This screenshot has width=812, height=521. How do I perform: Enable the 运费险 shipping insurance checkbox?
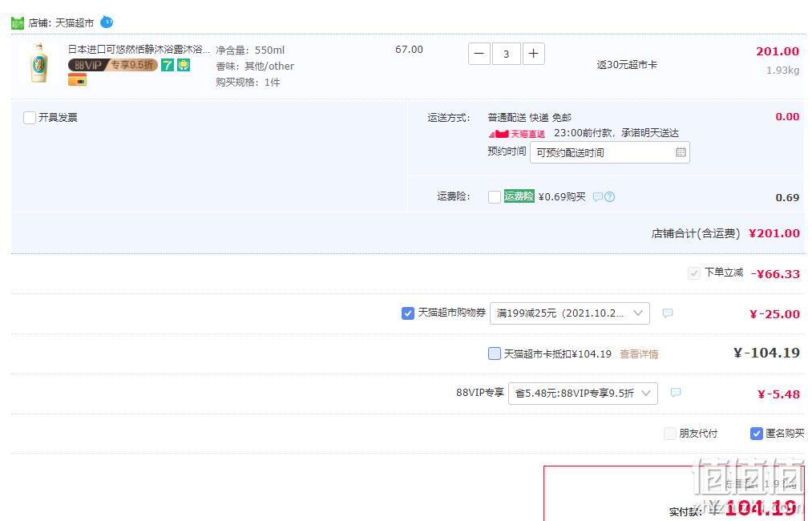click(x=495, y=197)
